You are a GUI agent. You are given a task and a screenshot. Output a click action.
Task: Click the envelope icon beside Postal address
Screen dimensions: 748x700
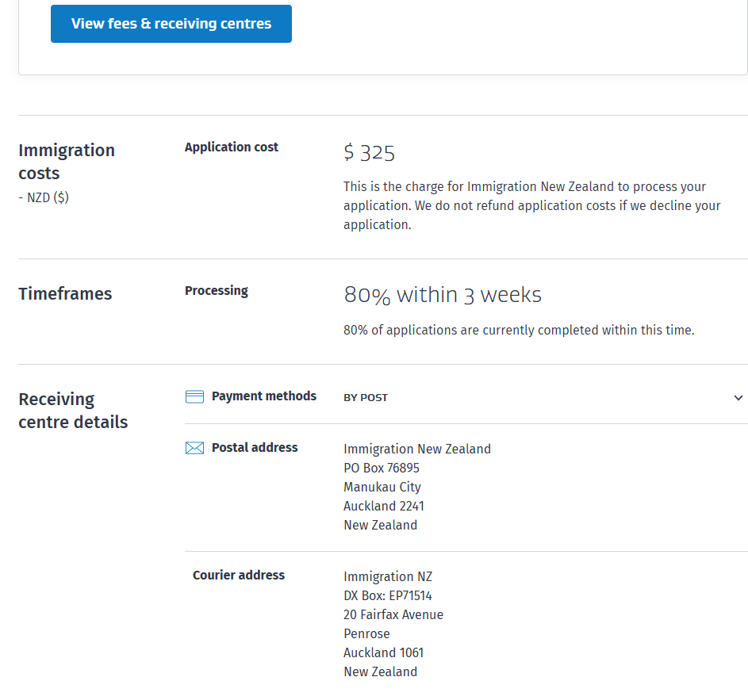point(194,448)
